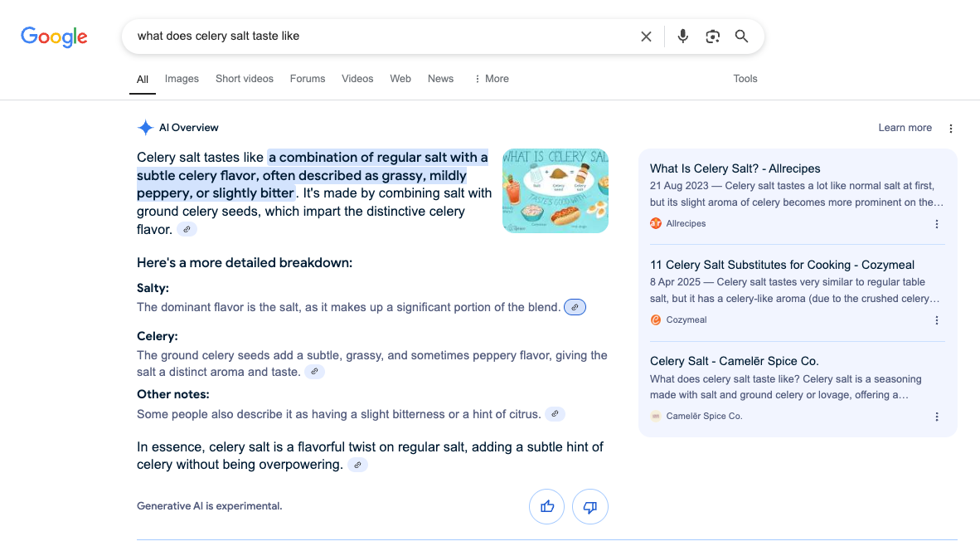This screenshot has width=980, height=551.
Task: Click the Allrecipes favicon
Action: coord(656,222)
